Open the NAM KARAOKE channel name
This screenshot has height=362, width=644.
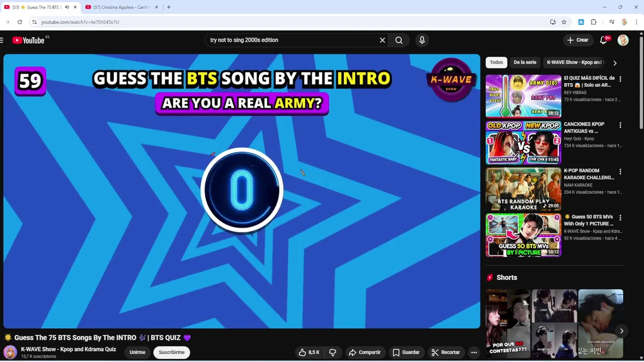[x=578, y=185]
